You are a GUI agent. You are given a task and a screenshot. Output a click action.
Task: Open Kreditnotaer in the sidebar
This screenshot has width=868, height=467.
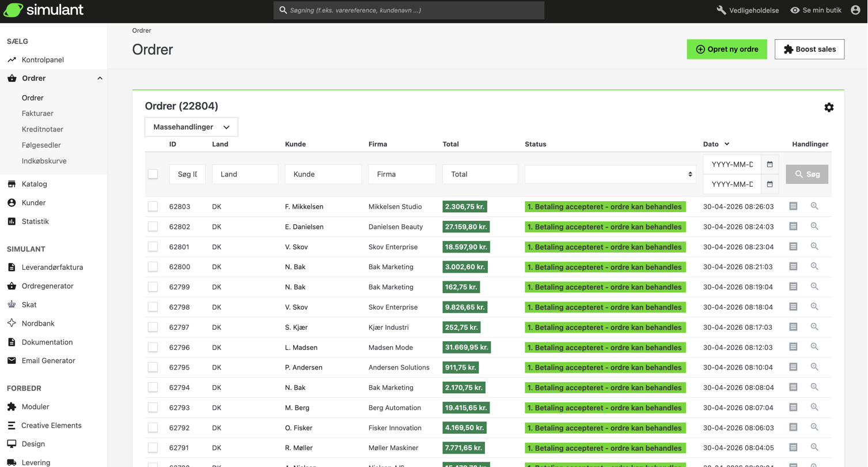(43, 129)
